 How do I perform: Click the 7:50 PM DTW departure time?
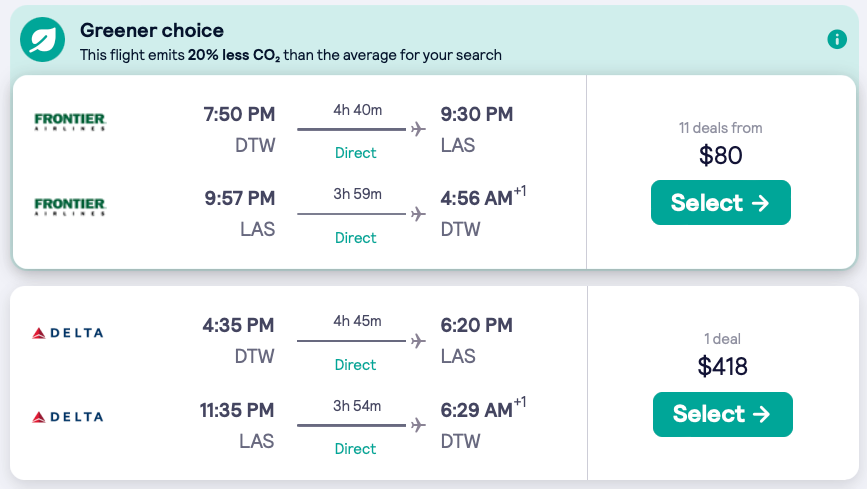(239, 115)
